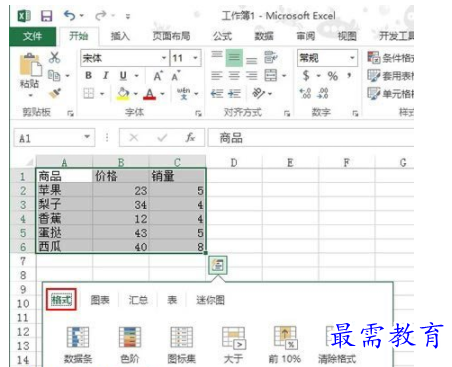Click the 粘贴 paste icon
The width and height of the screenshot is (452, 367).
[x=30, y=64]
